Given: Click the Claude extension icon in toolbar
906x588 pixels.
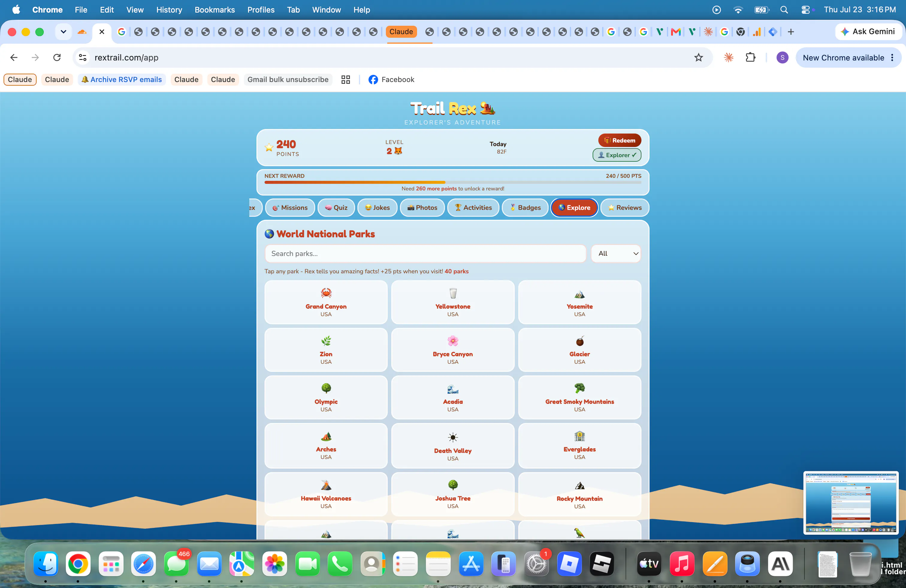Looking at the screenshot, I should (728, 58).
